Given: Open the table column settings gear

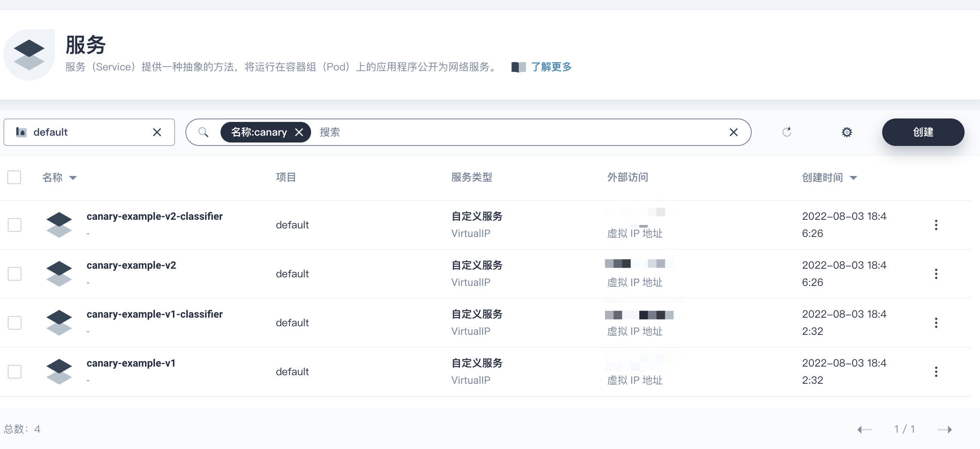Looking at the screenshot, I should point(847,132).
